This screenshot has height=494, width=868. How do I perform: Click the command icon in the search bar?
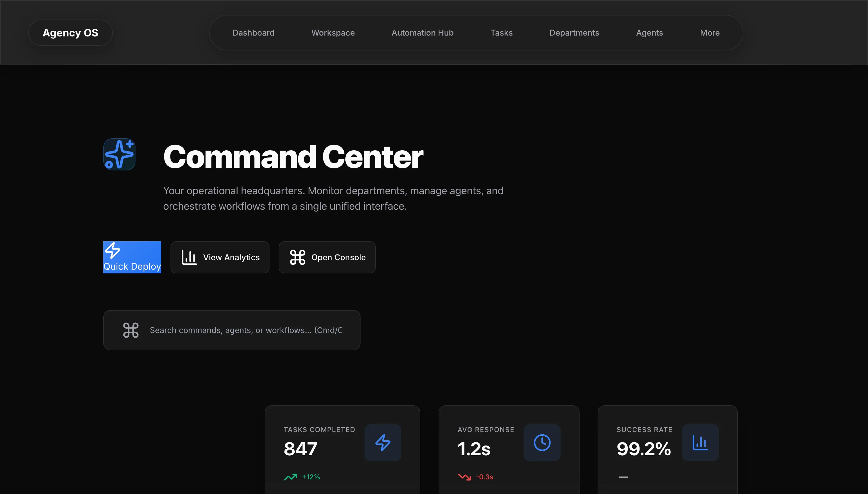[x=131, y=330]
